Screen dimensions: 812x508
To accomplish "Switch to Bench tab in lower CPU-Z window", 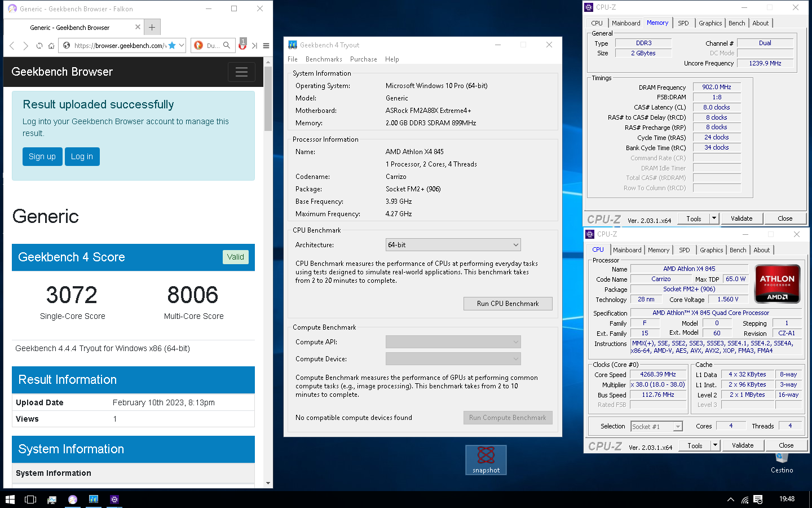I will (738, 250).
